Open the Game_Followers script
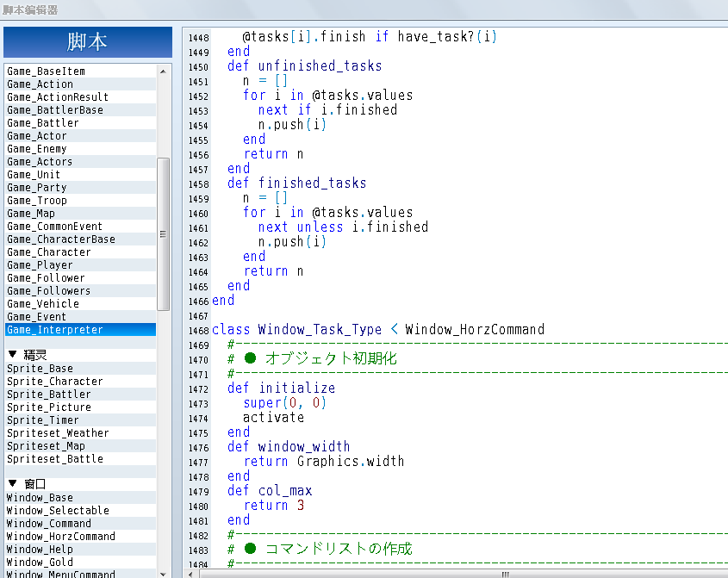Viewport: 728px width, 578px height. pos(80,291)
